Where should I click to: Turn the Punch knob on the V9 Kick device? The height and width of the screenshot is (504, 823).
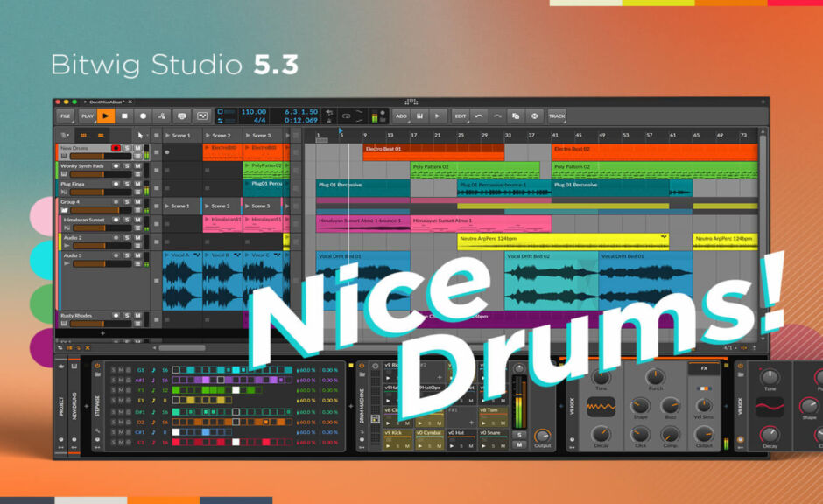click(x=655, y=377)
